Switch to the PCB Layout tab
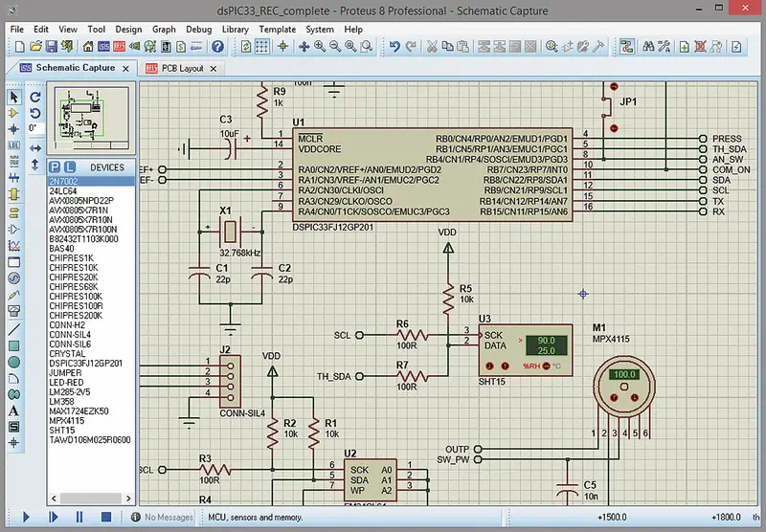766x532 pixels. 182,69
